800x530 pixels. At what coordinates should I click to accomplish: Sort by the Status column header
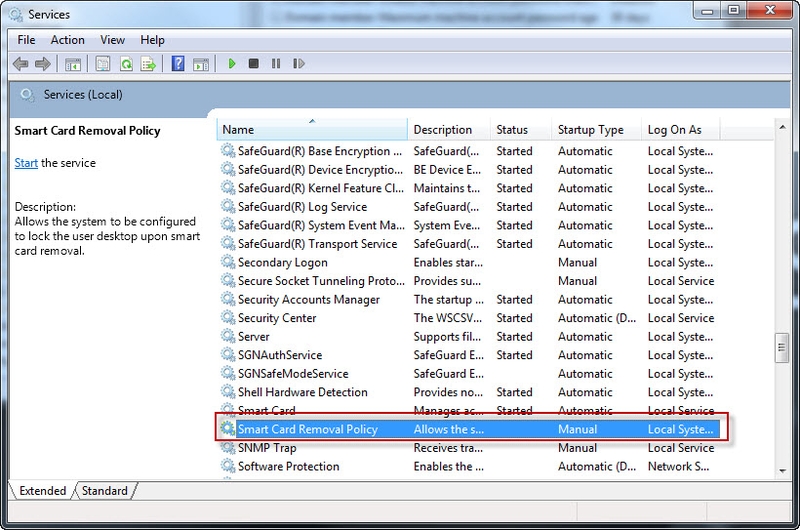[x=521, y=130]
